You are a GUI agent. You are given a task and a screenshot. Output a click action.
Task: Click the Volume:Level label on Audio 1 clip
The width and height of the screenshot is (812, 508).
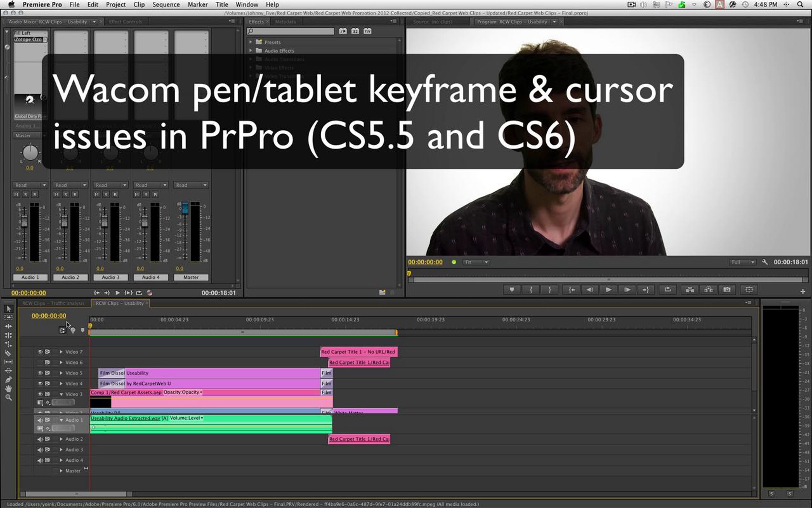point(186,418)
